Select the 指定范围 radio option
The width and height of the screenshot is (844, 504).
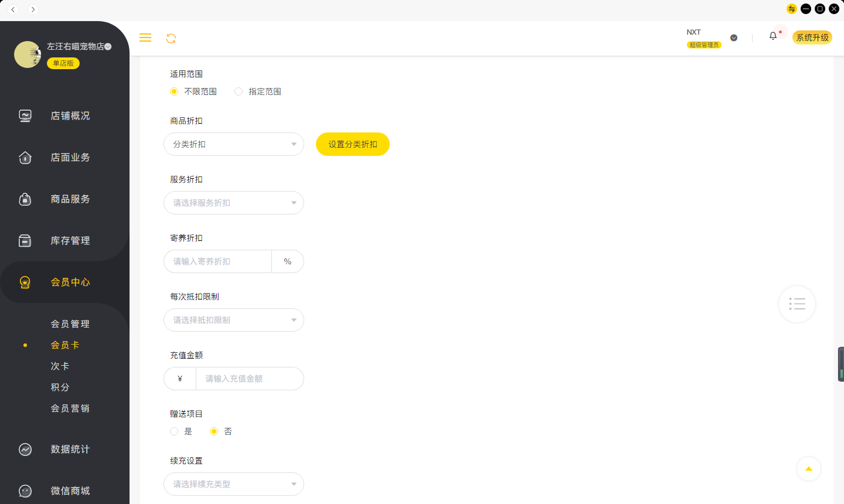click(239, 91)
